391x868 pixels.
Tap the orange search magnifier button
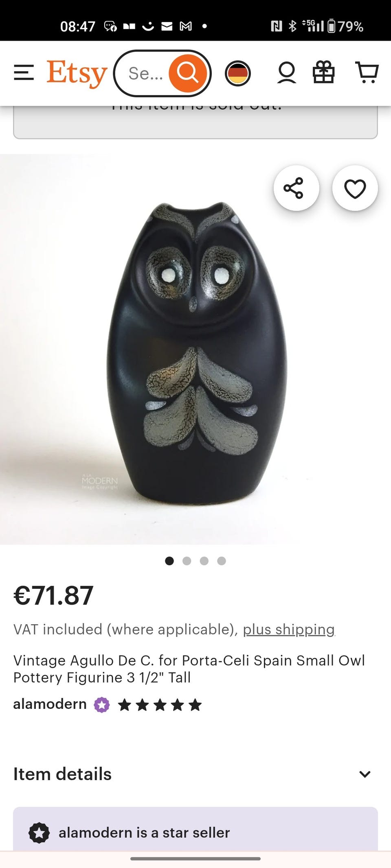(188, 73)
